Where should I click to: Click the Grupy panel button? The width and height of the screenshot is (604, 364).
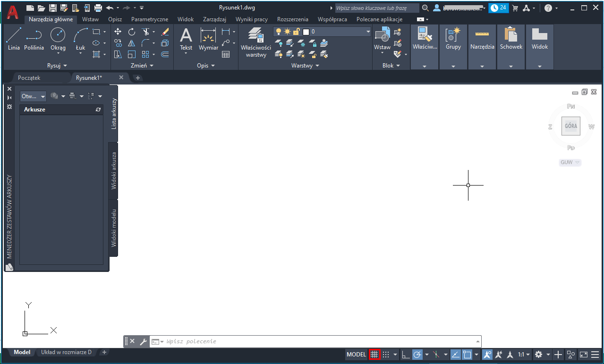(x=453, y=47)
